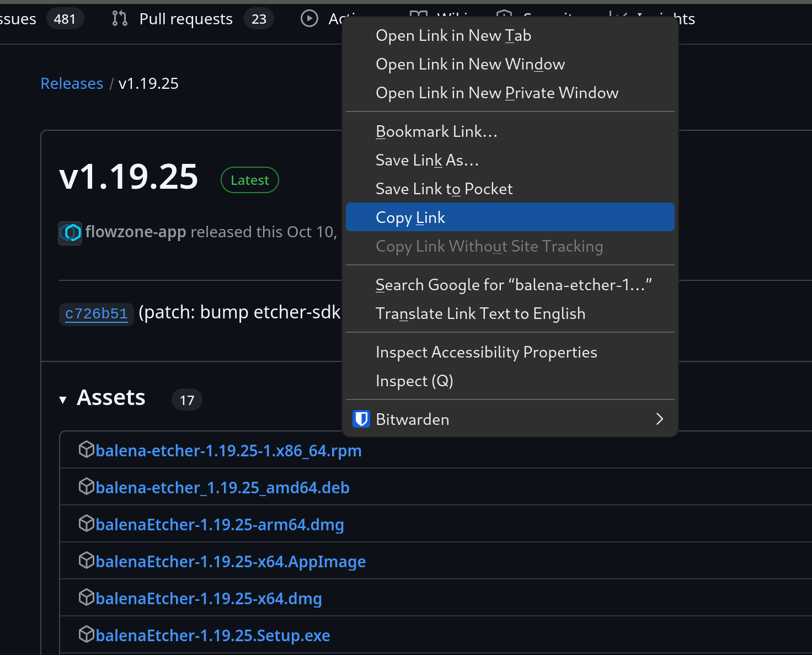Click the v1.19.25 release heading
The height and width of the screenshot is (655, 812).
click(129, 177)
